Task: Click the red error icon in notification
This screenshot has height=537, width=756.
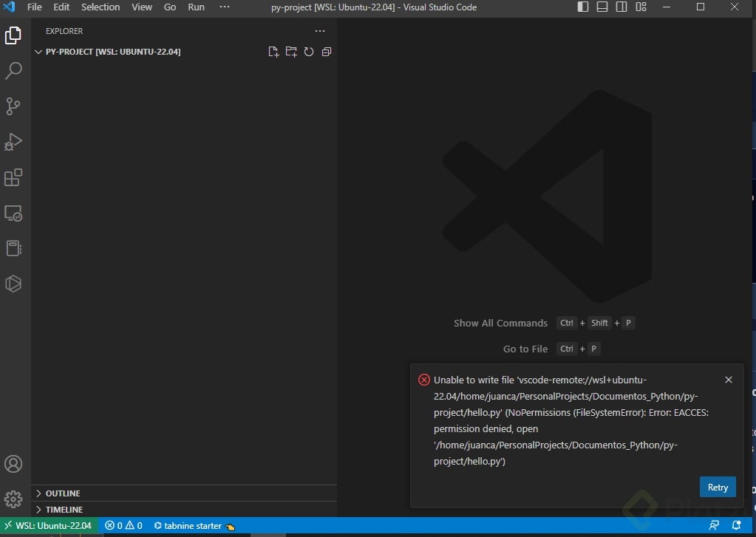Action: pos(423,380)
